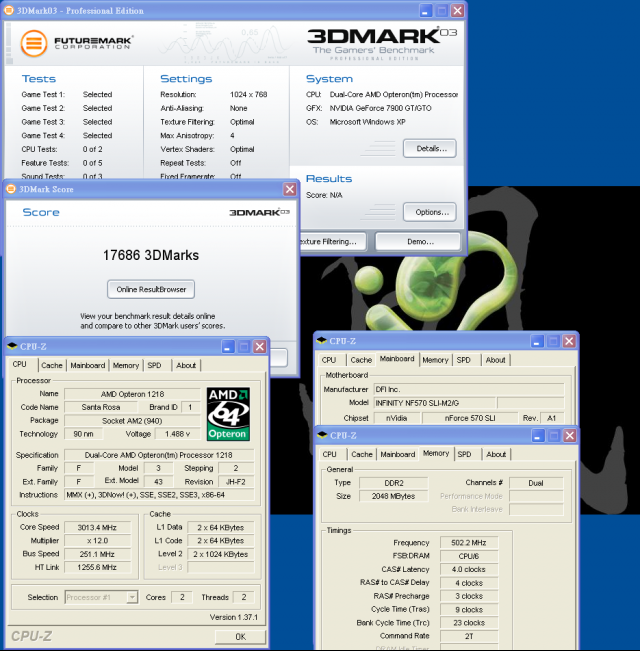Click the title bar icon of the CPU-Z window showing the Memory tab

point(322,435)
